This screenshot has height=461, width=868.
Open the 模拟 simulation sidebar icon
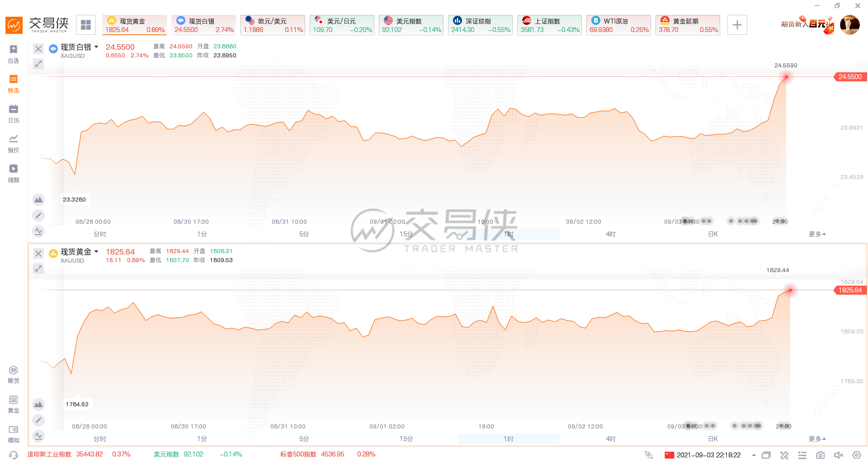14,434
